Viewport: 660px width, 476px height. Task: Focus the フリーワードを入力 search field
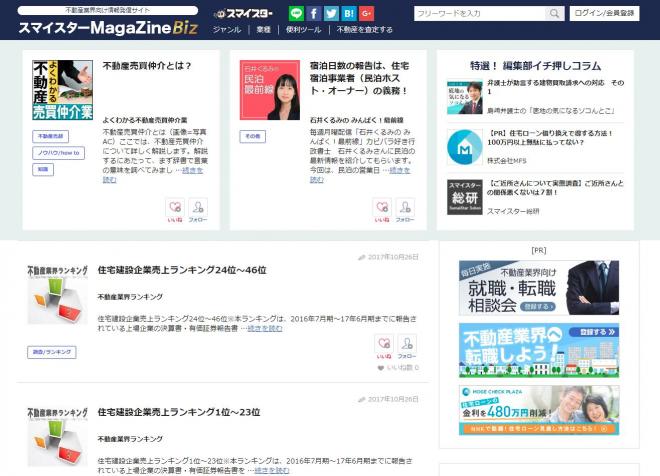coord(479,13)
